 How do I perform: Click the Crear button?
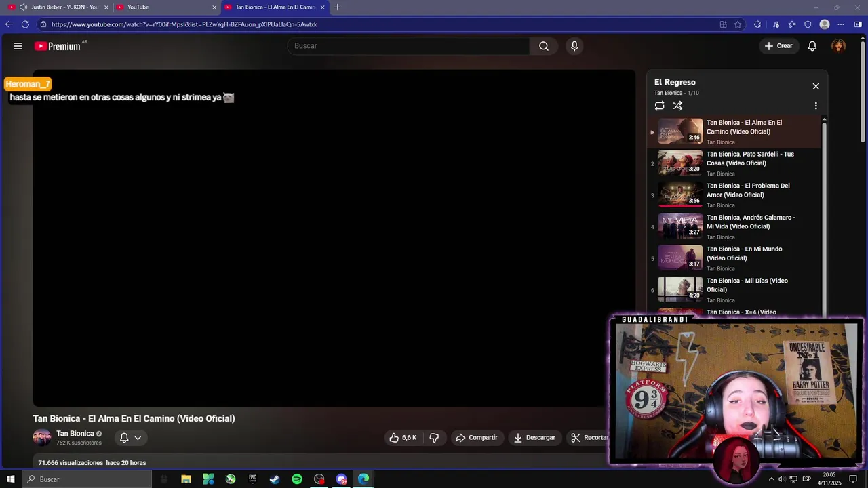pyautogui.click(x=778, y=46)
